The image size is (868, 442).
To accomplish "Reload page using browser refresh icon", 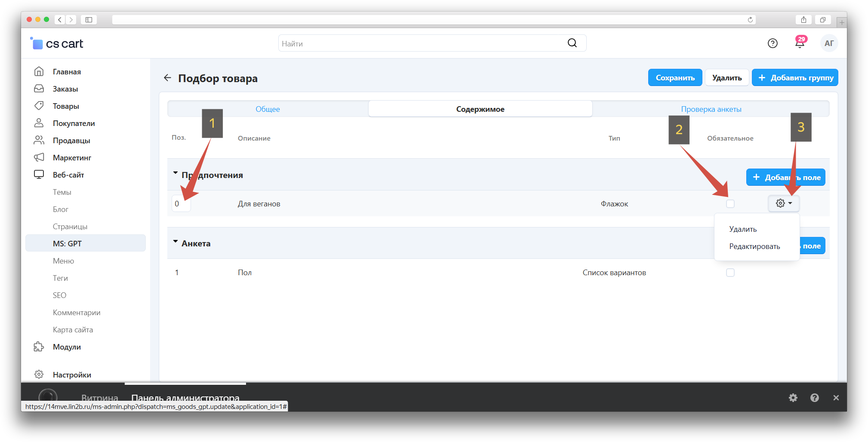I will [750, 20].
